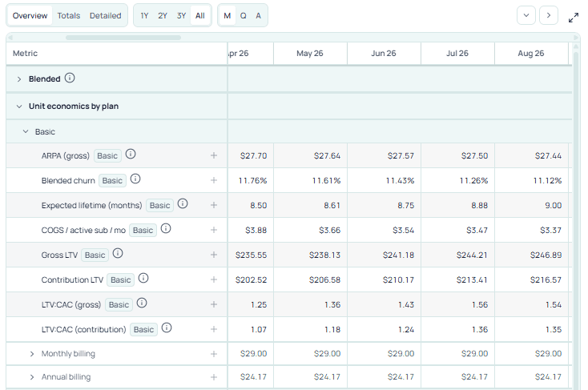Set range to 2Y
This screenshot has height=390, width=588.
pos(163,16)
